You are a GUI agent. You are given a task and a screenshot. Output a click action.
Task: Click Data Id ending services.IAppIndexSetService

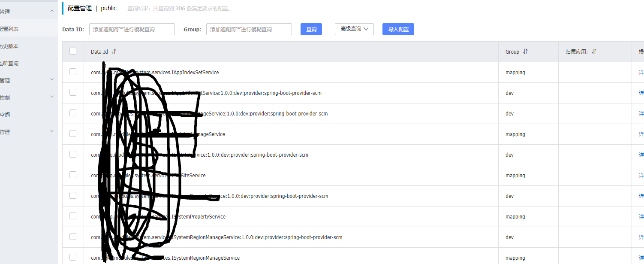pyautogui.click(x=155, y=73)
